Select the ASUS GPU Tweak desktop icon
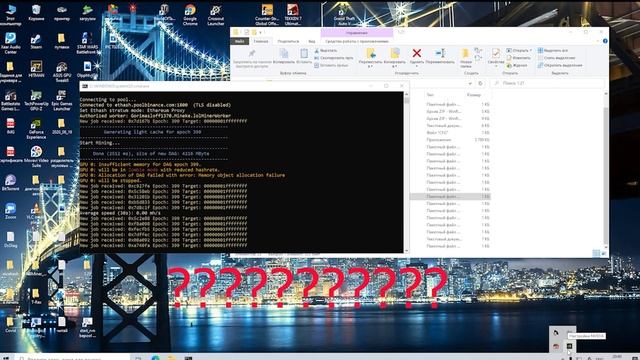Image resolution: width=640 pixels, height=360 pixels. 62,71
